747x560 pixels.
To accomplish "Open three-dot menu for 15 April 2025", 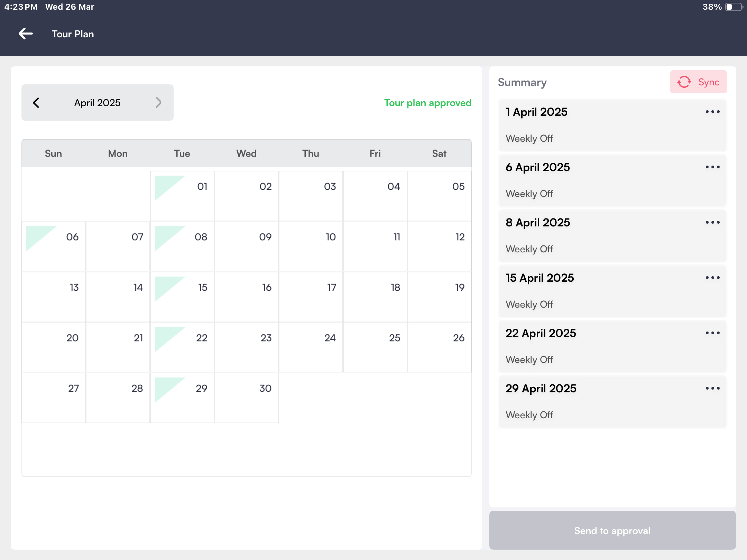I will coord(713,278).
